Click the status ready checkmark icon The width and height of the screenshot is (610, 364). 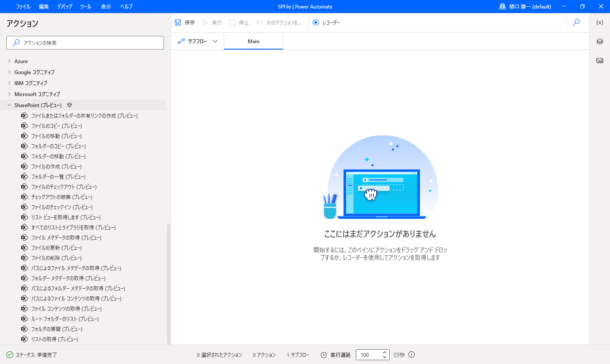click(10, 355)
